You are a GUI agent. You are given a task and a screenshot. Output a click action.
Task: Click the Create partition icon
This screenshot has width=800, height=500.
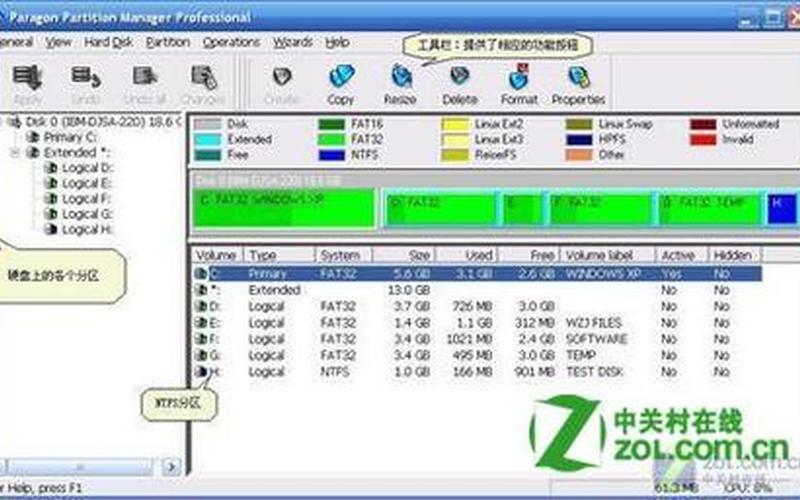point(281,77)
